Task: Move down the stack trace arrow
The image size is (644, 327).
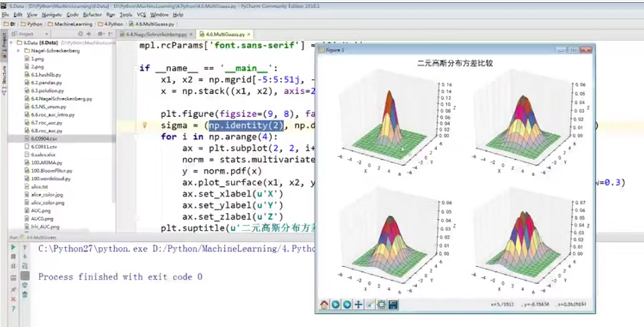Action: [25, 257]
